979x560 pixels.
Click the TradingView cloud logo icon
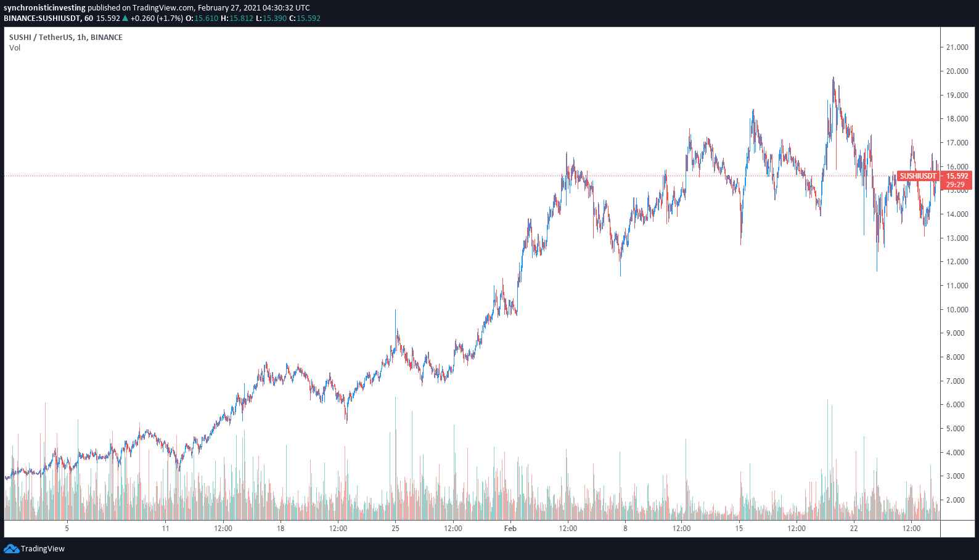click(x=11, y=548)
